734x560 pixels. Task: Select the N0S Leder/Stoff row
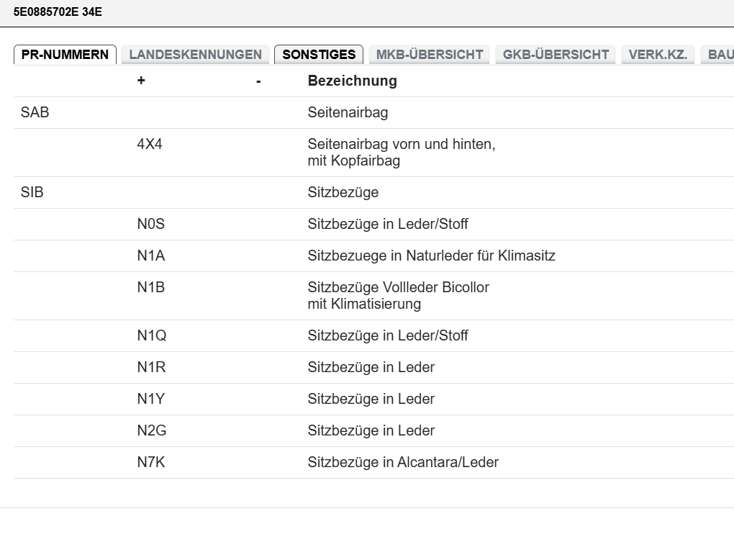(374, 225)
